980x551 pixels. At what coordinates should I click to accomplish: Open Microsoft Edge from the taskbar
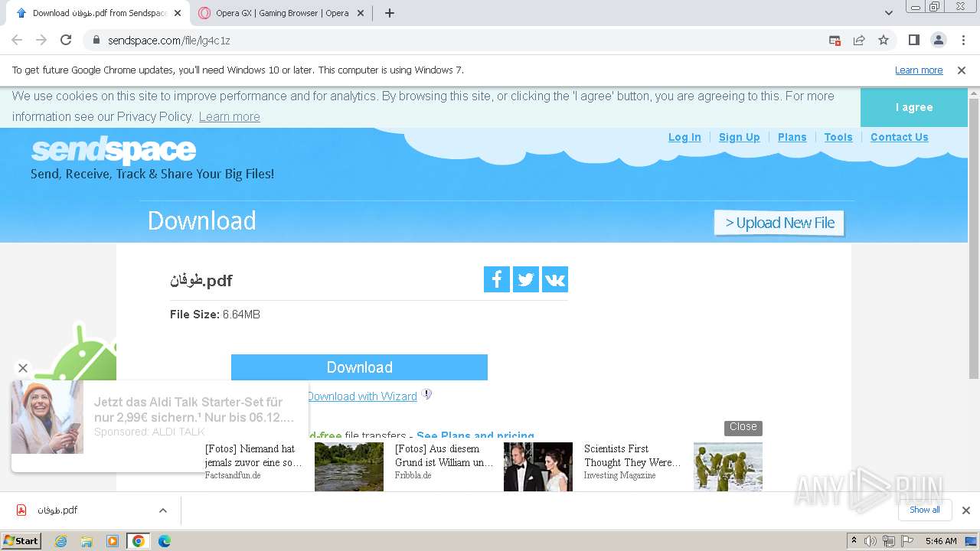165,541
